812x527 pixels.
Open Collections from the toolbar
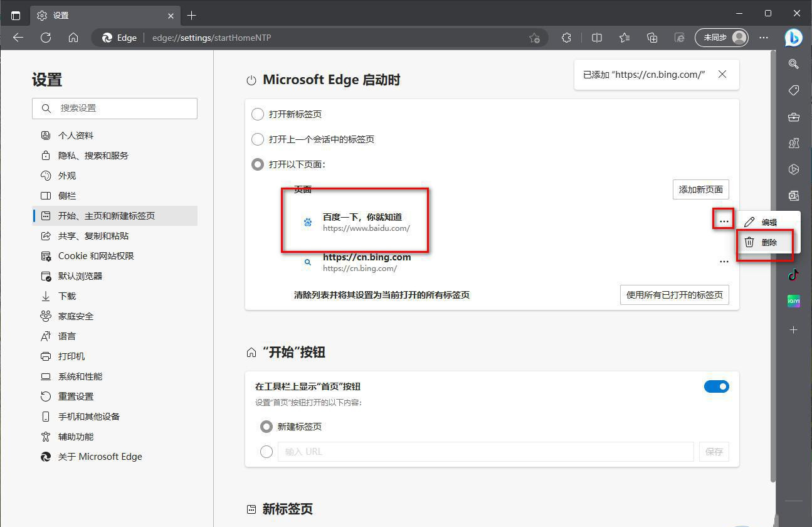[652, 38]
